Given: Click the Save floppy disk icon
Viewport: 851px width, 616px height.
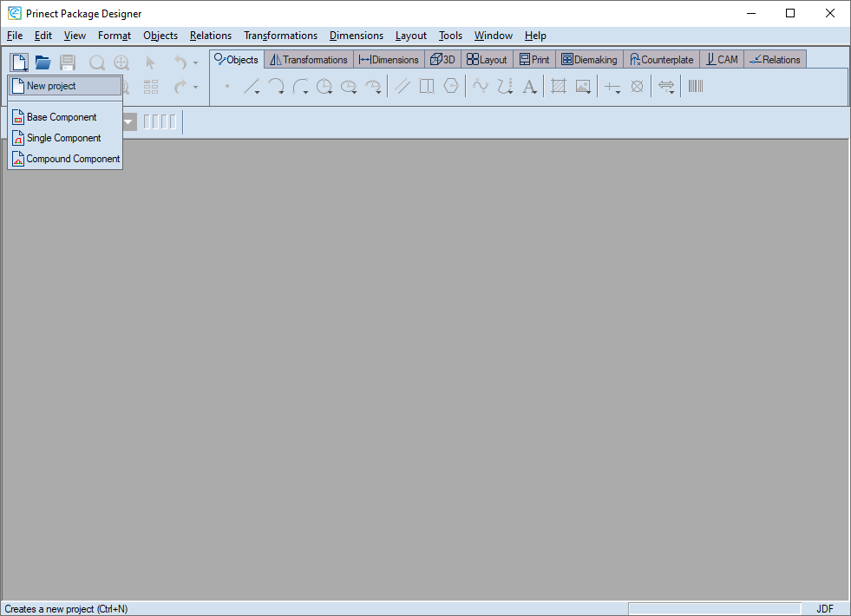Looking at the screenshot, I should (68, 62).
